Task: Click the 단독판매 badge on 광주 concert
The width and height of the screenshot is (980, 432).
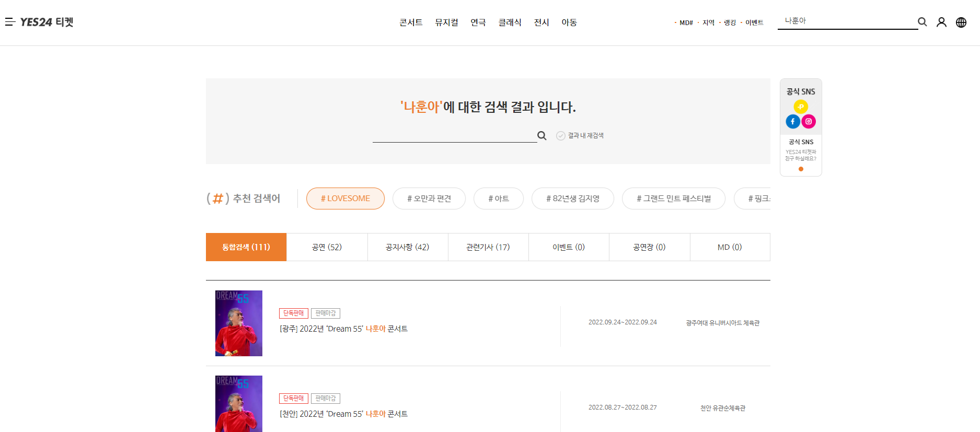Action: (x=294, y=313)
